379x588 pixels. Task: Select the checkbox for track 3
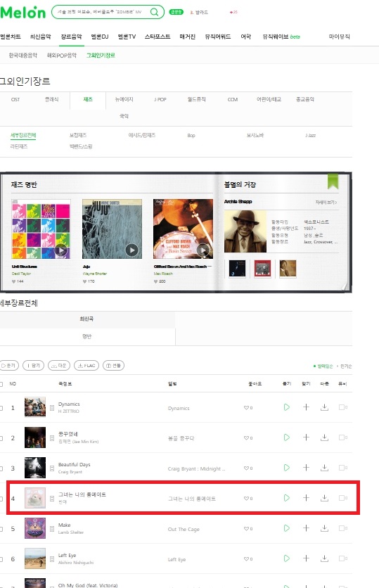[x=1, y=468]
